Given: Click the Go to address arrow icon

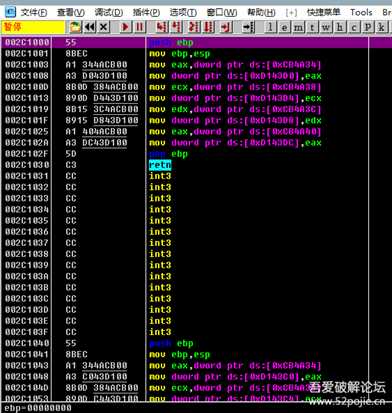Looking at the screenshot, I should tap(248, 27).
